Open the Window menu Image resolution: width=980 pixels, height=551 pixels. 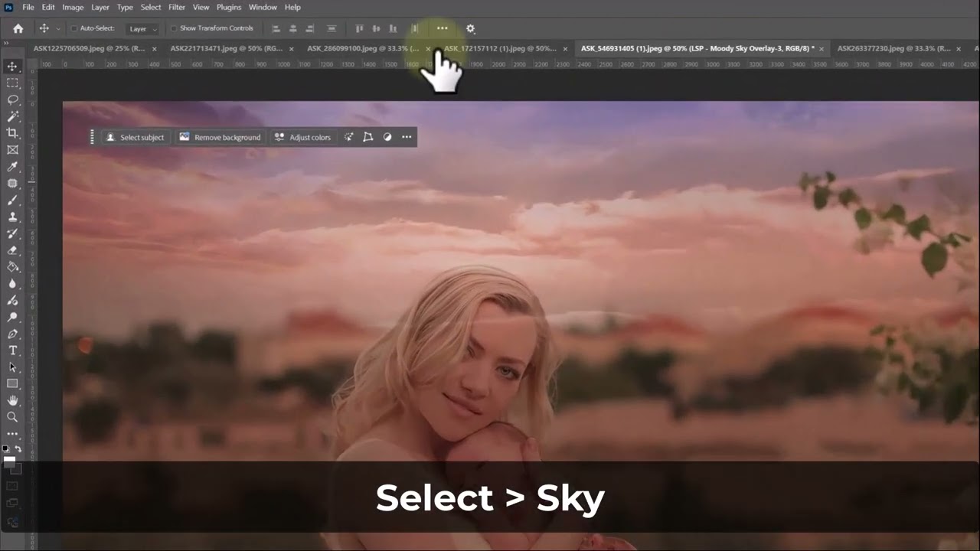pos(263,7)
